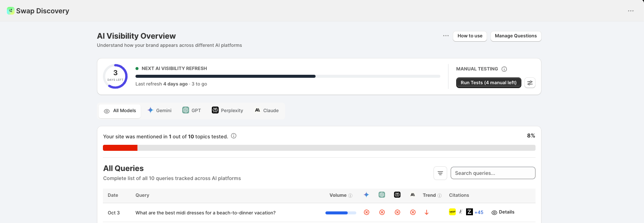Click the Citations column header
644x223 pixels.
pyautogui.click(x=459, y=196)
